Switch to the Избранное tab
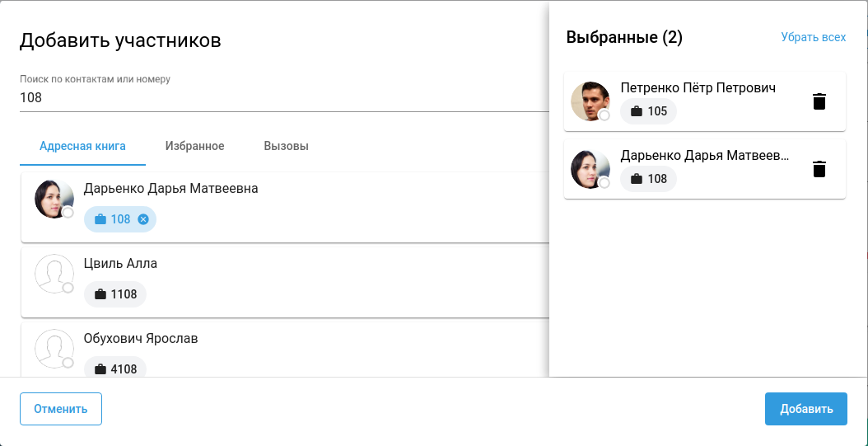The width and height of the screenshot is (868, 446). click(194, 146)
